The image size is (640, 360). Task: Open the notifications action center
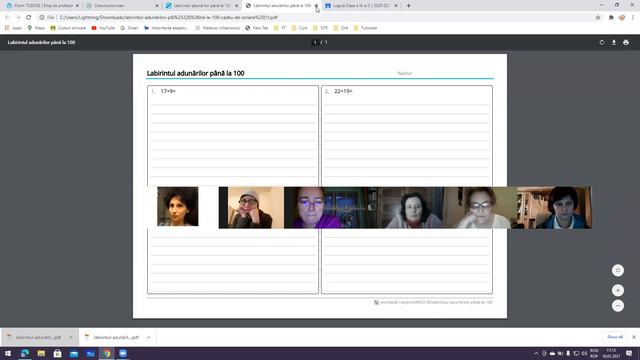[629, 353]
